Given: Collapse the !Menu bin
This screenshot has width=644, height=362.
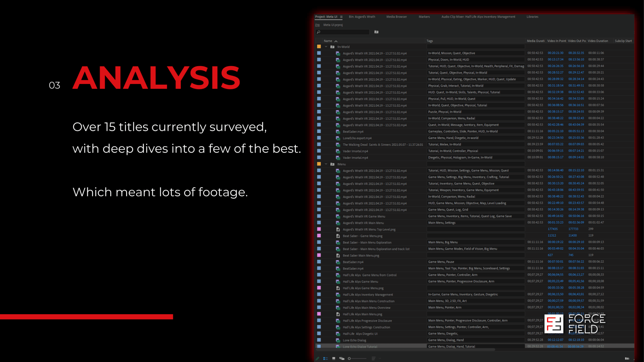Looking at the screenshot, I should (x=326, y=164).
